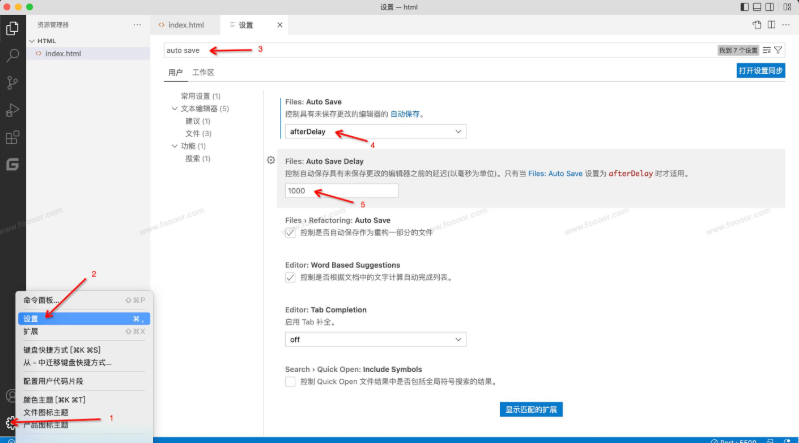Collapse the 文本编辑器 settings tree group
The height and width of the screenshot is (443, 799).
[x=174, y=108]
